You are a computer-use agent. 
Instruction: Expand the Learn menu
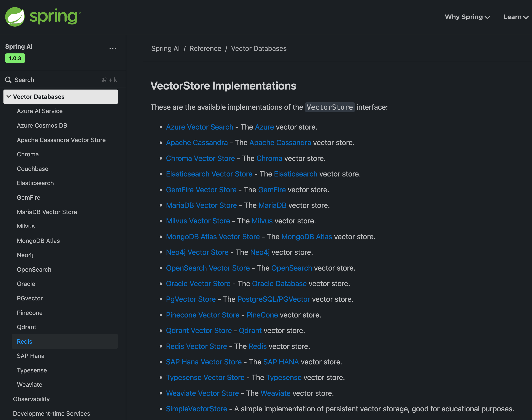tap(516, 17)
